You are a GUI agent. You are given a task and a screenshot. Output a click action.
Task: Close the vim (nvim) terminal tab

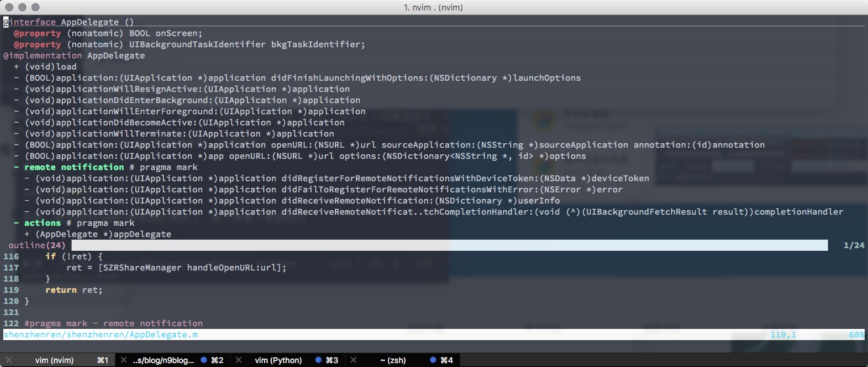coord(8,360)
